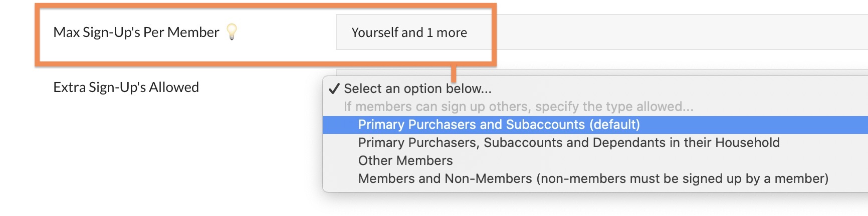Screen dimensions: 868x216
Task: Choose "Primary Purchasers and Subaccounts (default)"
Action: point(499,124)
